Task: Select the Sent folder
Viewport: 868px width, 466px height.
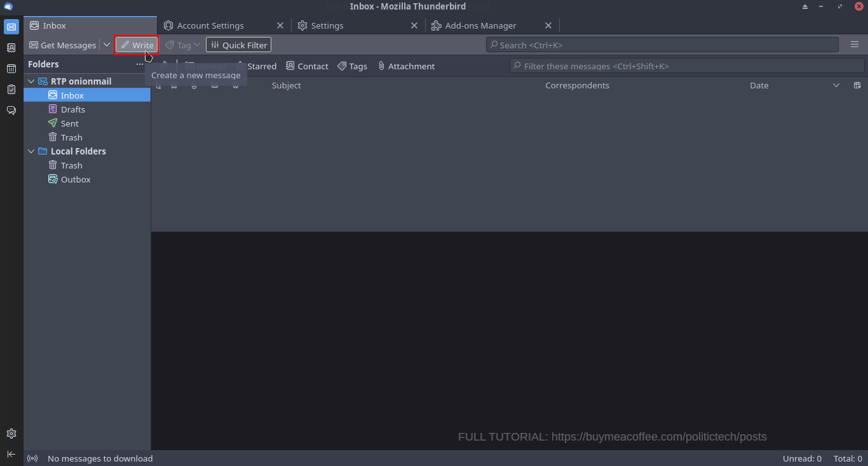Action: [x=87, y=123]
